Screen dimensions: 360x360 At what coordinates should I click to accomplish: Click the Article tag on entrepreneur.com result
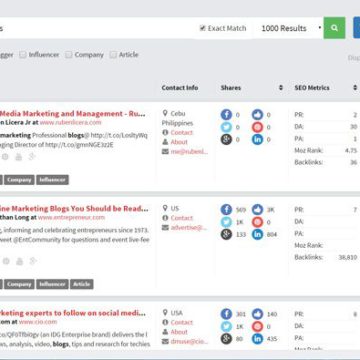coord(82,284)
